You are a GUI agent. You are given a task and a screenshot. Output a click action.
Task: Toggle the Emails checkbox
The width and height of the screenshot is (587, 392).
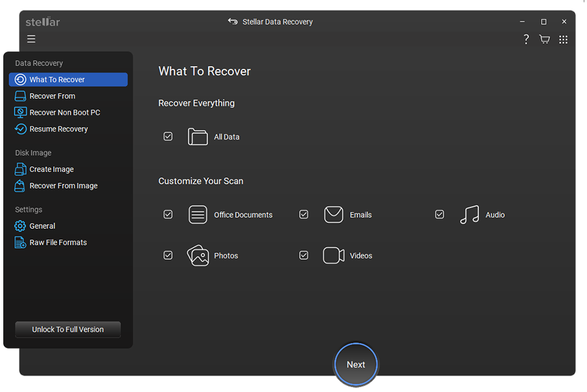point(304,214)
